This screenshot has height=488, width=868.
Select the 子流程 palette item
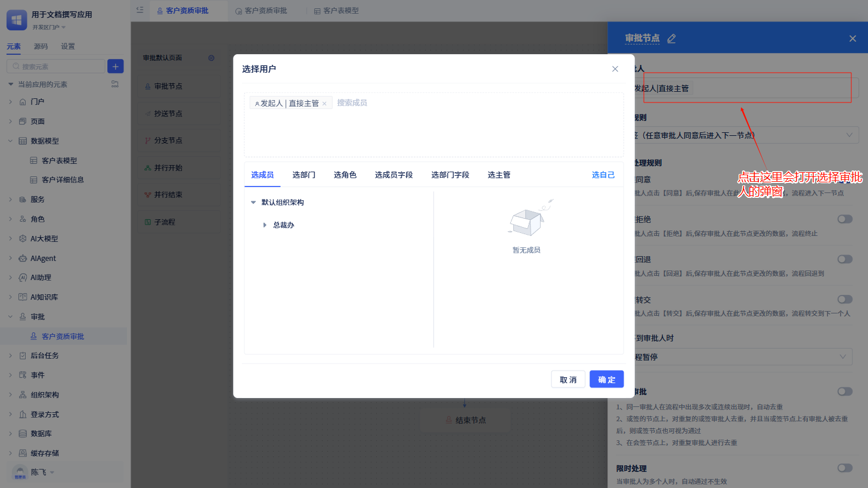coord(179,222)
